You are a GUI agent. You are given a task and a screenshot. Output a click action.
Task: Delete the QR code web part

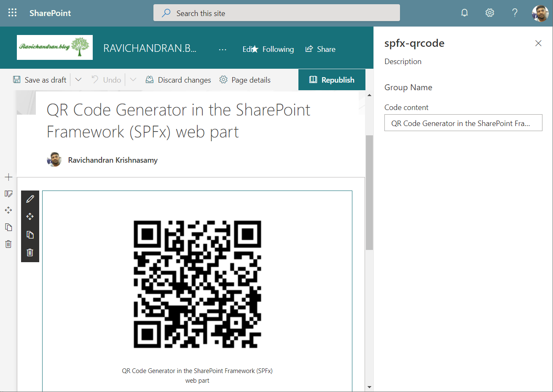click(x=30, y=252)
